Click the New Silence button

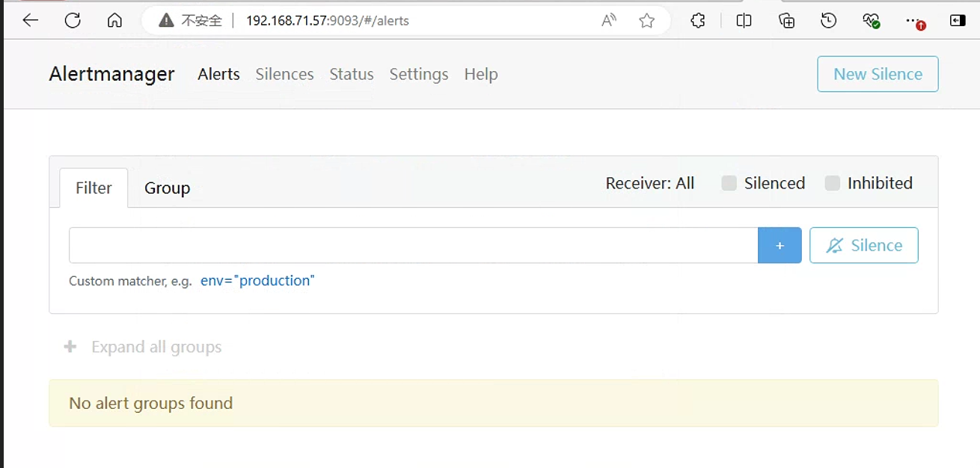click(x=878, y=74)
